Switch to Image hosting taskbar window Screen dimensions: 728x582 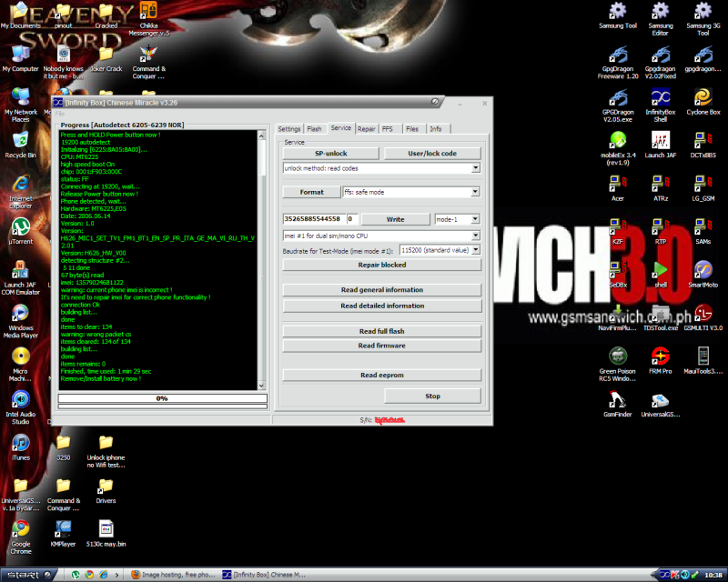point(172,575)
